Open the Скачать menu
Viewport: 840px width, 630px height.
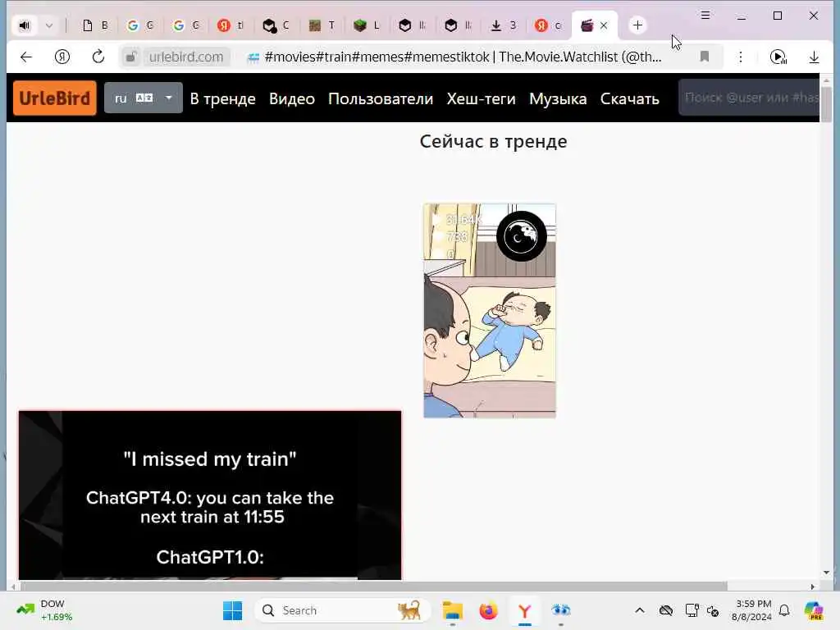click(x=629, y=99)
